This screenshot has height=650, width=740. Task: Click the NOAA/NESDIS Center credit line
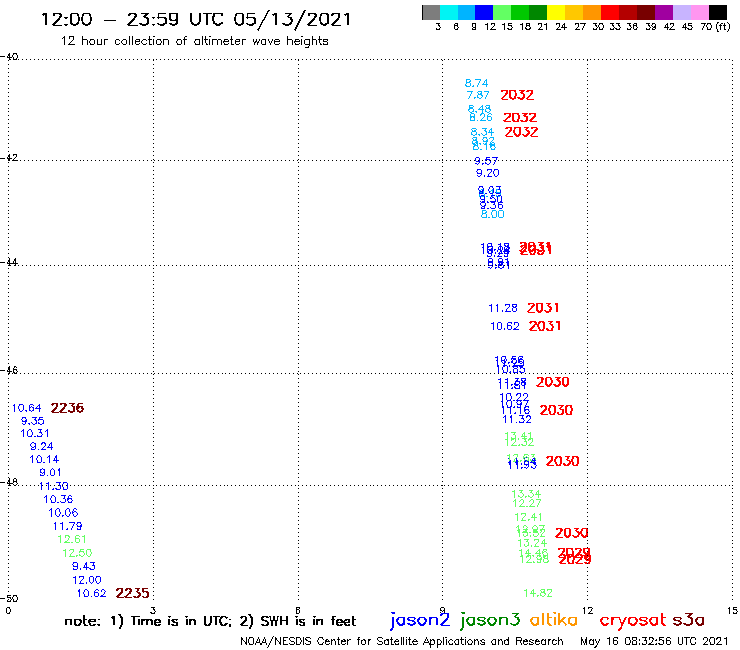tap(402, 641)
